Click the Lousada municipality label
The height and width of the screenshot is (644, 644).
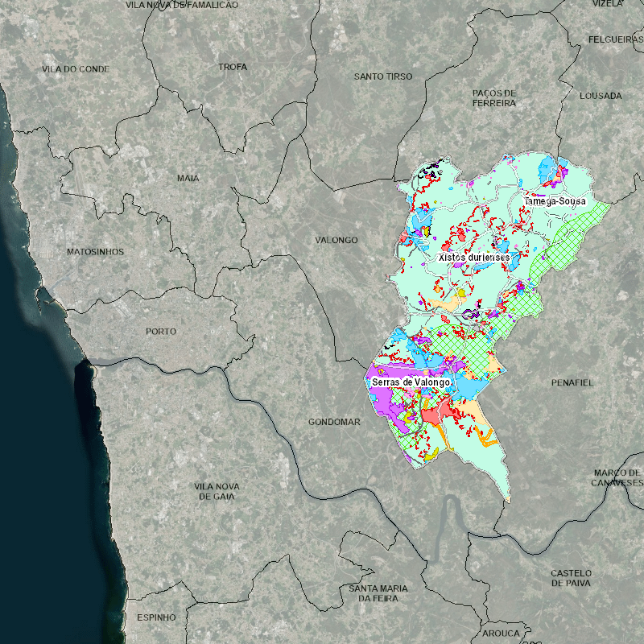(x=601, y=96)
